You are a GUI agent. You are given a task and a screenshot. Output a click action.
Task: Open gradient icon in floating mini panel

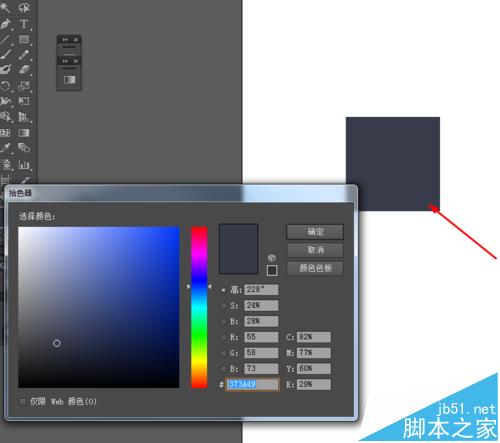pyautogui.click(x=69, y=80)
